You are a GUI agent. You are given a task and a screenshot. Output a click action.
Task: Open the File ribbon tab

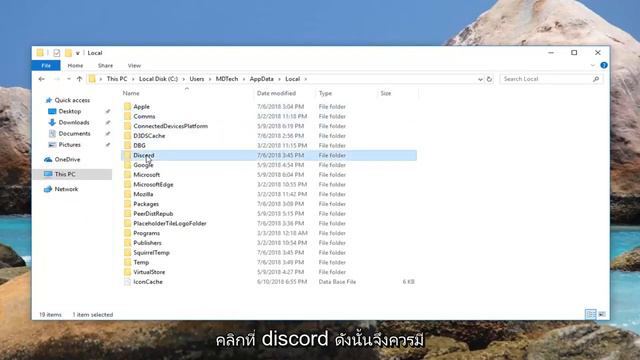(46, 65)
